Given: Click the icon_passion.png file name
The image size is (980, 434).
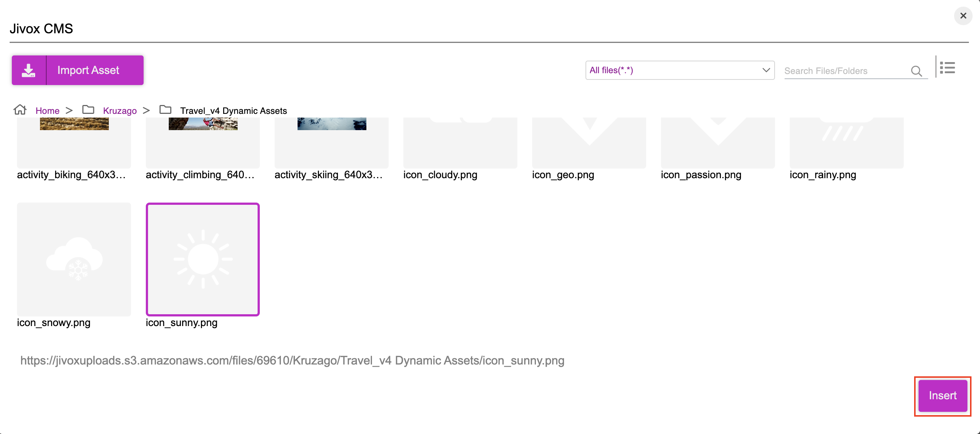Looking at the screenshot, I should (x=701, y=175).
